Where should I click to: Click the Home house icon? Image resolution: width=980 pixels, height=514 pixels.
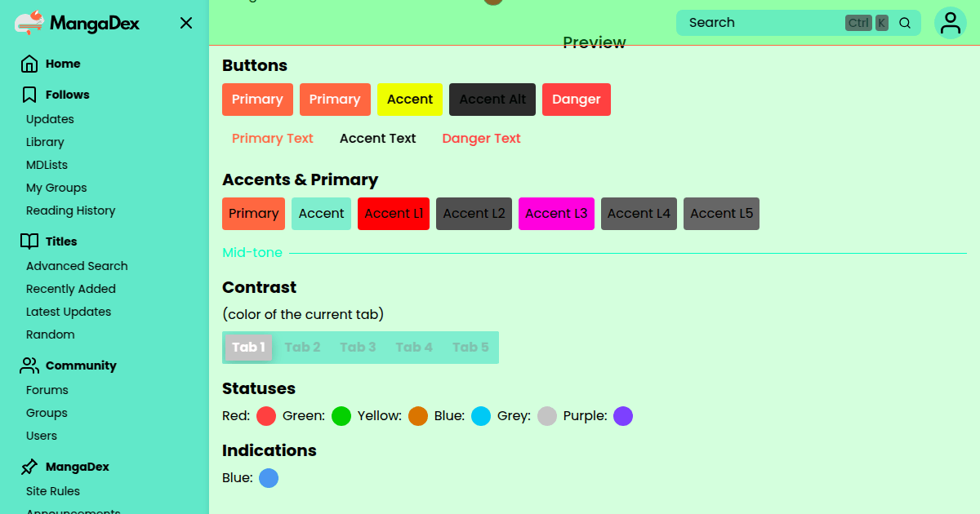[29, 64]
